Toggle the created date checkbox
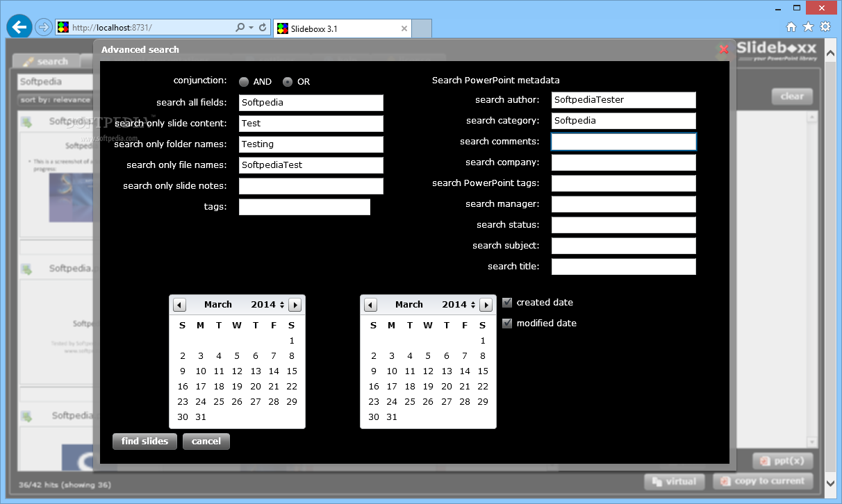842x504 pixels. [507, 303]
